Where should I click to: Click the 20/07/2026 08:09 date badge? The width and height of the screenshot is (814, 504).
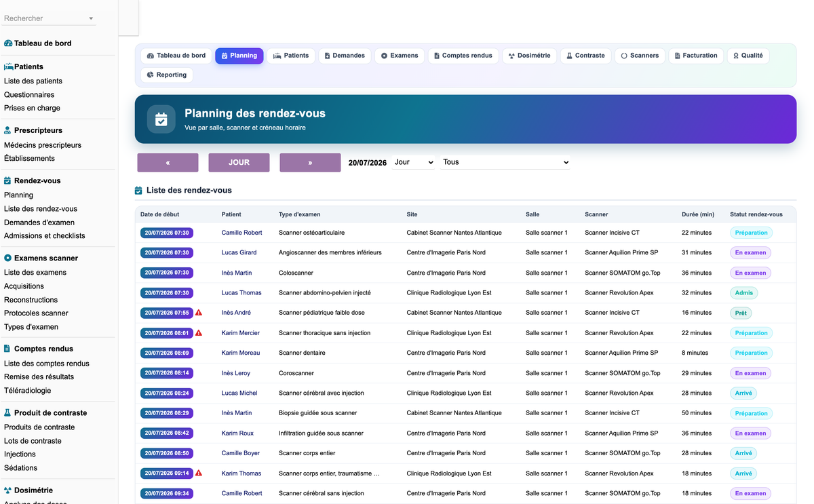[167, 353]
